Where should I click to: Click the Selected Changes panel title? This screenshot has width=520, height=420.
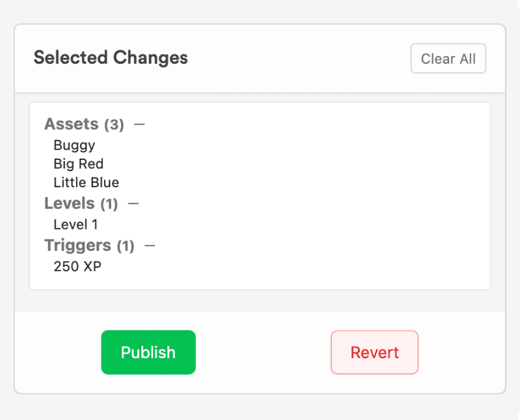pos(111,57)
